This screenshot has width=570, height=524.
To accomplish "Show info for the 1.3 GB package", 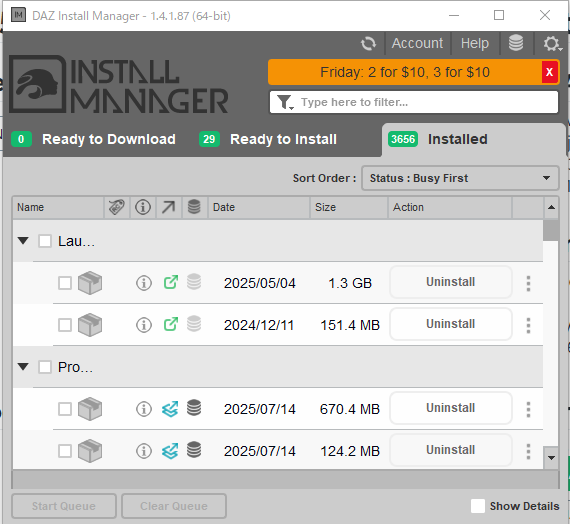I will [x=144, y=283].
